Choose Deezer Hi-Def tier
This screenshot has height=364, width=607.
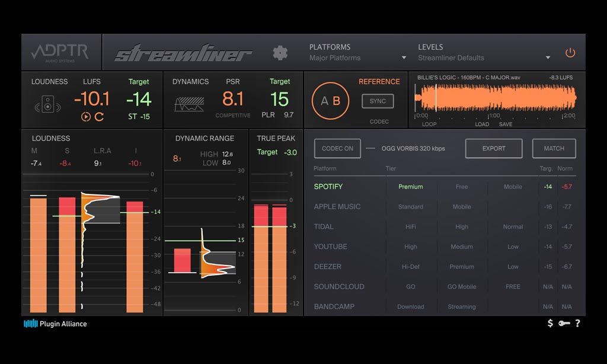[x=411, y=267]
